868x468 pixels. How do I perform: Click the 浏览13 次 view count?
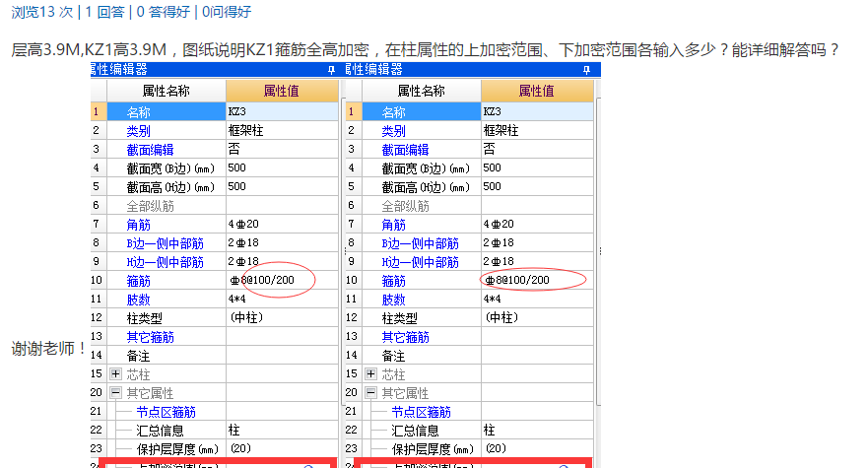coord(42,12)
